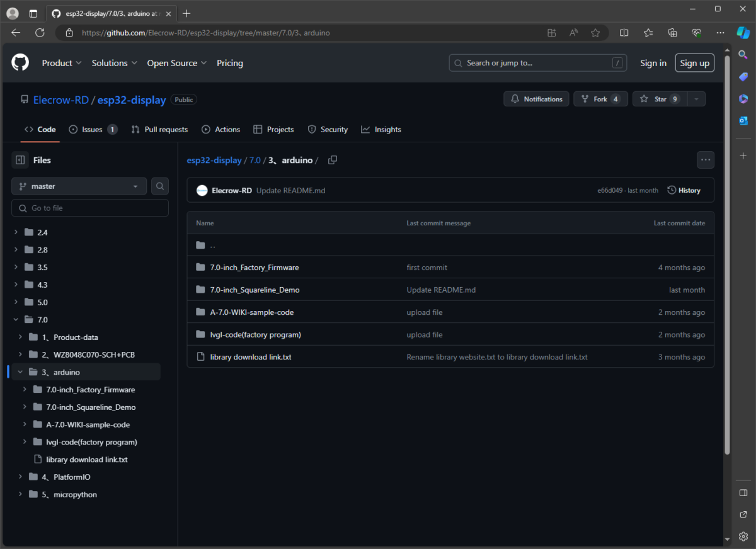Expand the 4、PlatformIO folder

(20, 477)
